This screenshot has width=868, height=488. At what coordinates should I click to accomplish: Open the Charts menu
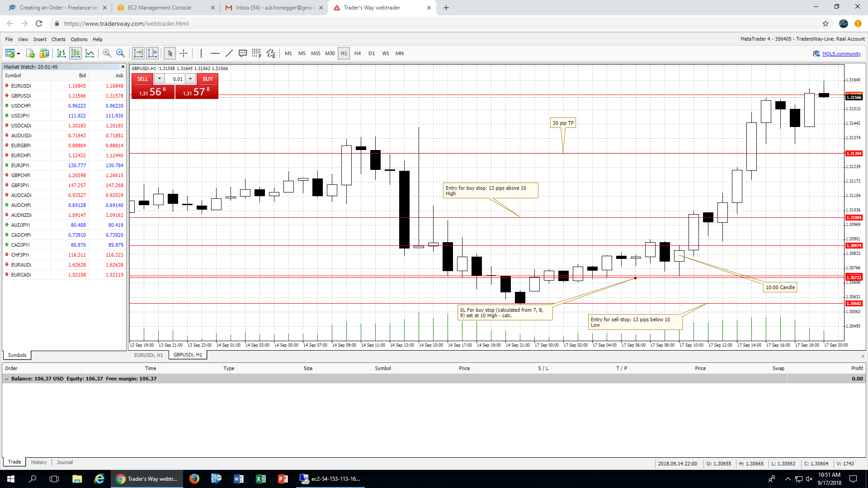click(58, 39)
